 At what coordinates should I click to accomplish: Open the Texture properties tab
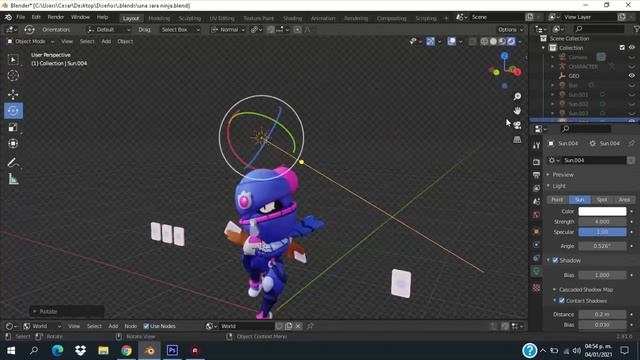[536, 288]
